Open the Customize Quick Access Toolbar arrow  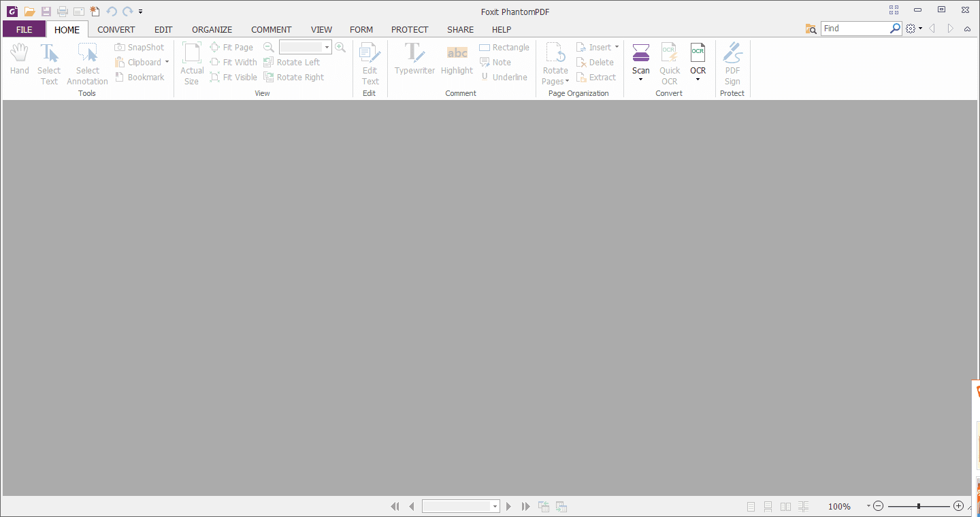tap(140, 12)
